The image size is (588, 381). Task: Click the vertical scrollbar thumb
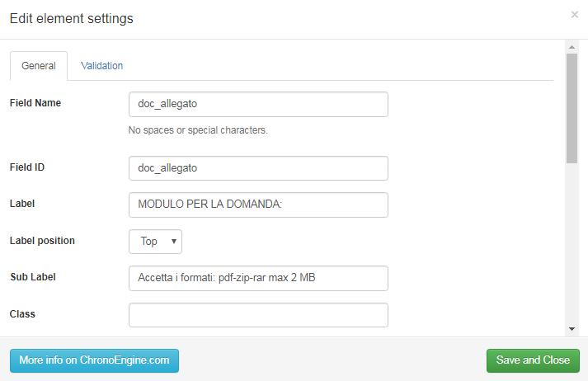[572, 108]
